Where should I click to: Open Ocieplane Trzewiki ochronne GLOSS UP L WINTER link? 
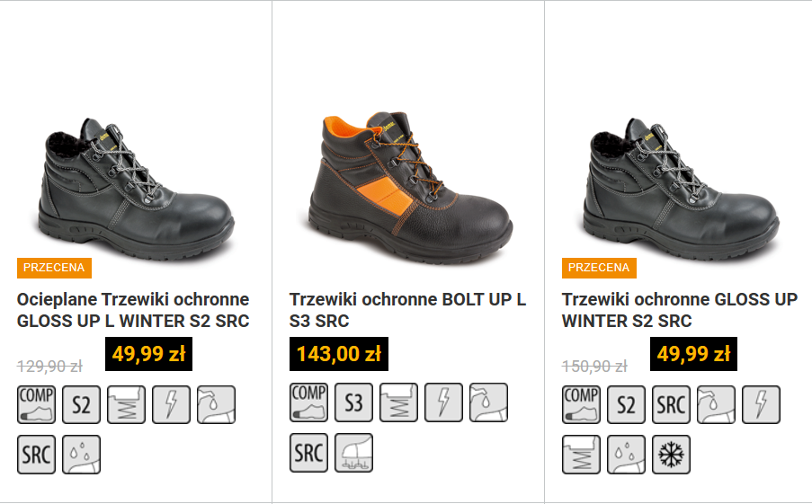pos(133,310)
